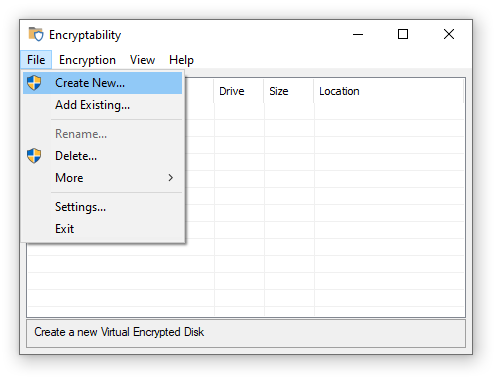
Task: Sort by the Size column header
Action: [x=289, y=91]
